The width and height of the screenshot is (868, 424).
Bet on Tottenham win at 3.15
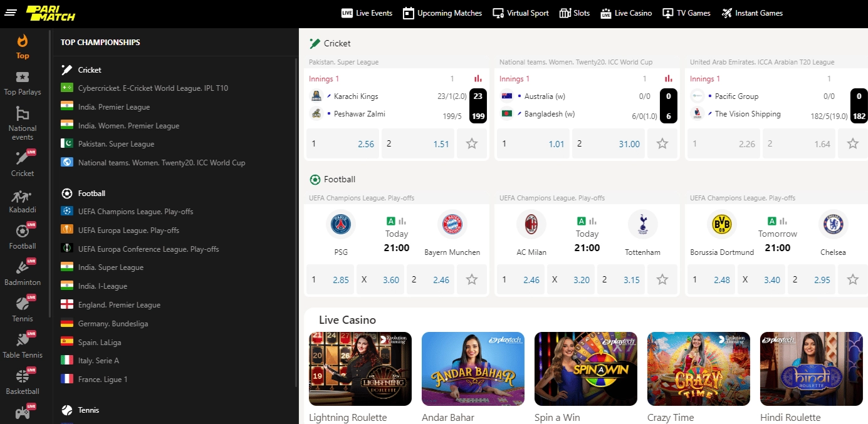point(621,279)
